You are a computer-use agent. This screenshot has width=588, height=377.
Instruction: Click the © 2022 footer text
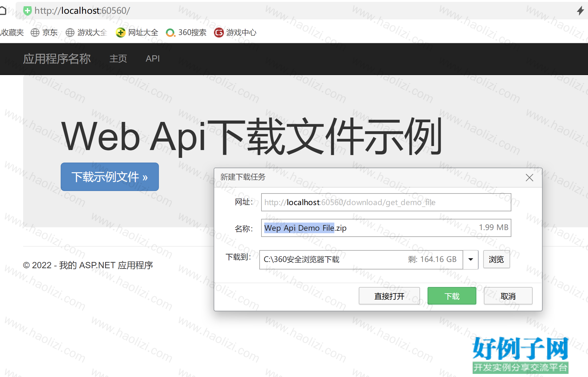click(88, 265)
